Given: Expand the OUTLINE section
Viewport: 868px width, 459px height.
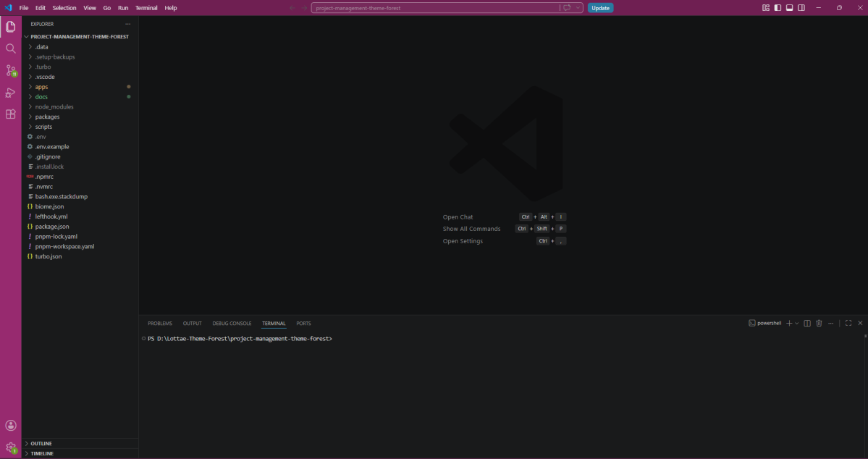Looking at the screenshot, I should click(80, 444).
